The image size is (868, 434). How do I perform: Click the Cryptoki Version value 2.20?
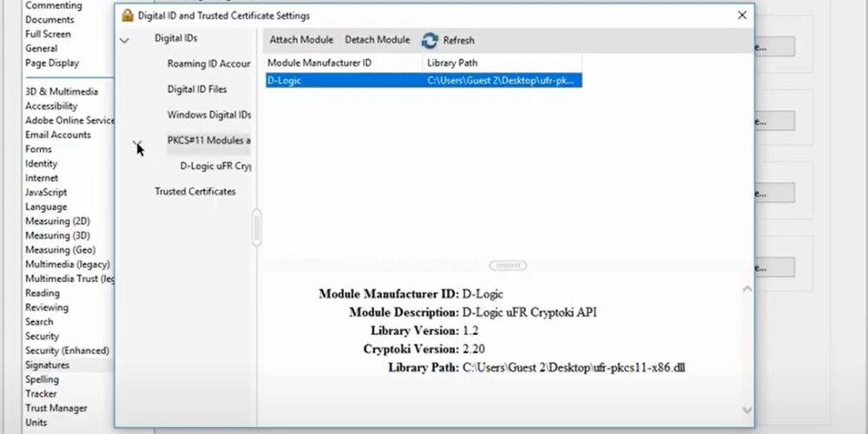click(473, 349)
